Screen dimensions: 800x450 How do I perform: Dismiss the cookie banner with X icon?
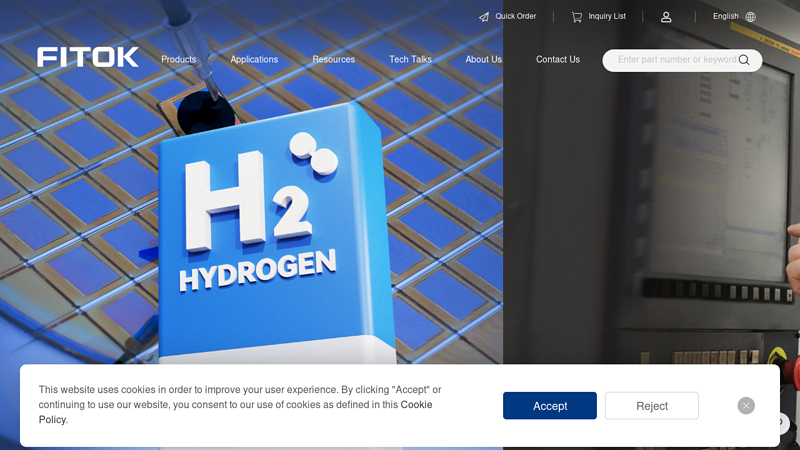(x=746, y=405)
